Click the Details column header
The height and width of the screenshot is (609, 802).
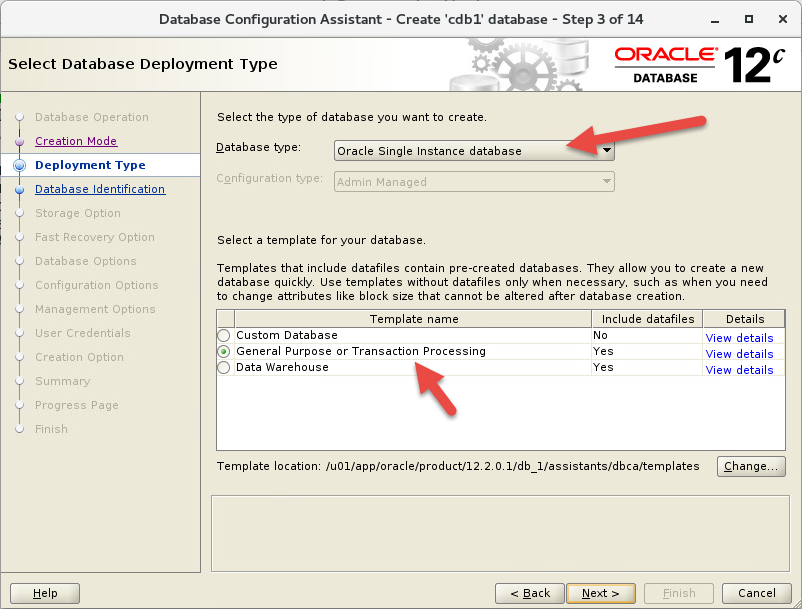click(x=745, y=319)
